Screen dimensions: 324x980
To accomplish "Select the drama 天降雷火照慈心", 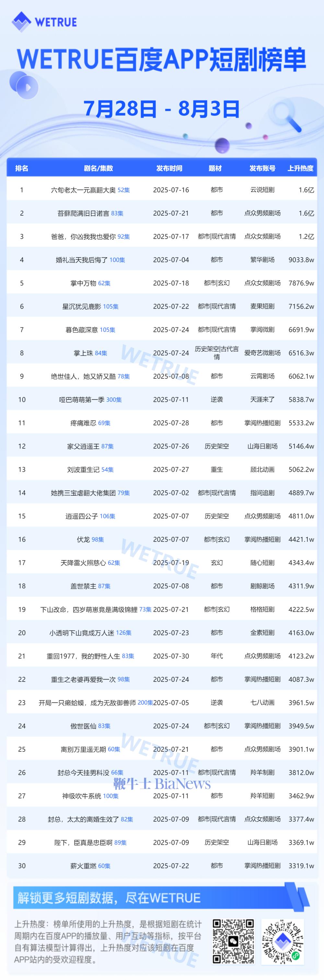I will [x=83, y=563].
